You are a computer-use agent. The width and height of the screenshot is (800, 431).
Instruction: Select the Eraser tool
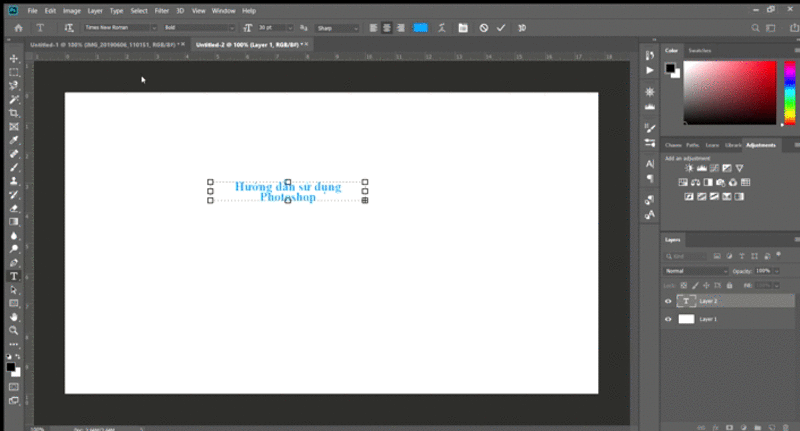[x=14, y=208]
